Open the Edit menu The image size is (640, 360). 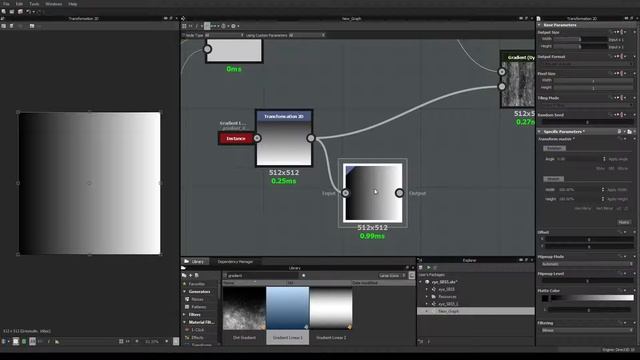coord(19,4)
